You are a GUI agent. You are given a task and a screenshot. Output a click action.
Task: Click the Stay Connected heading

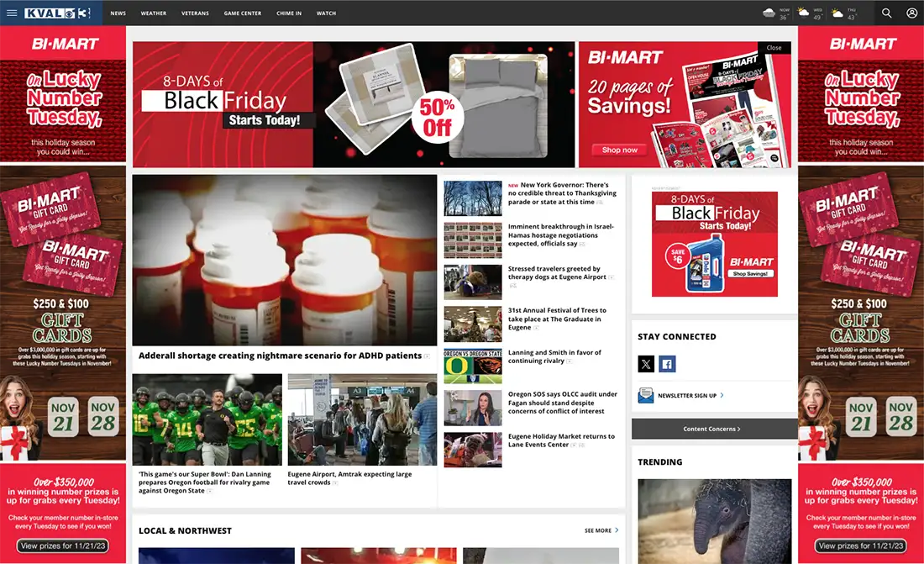point(676,337)
